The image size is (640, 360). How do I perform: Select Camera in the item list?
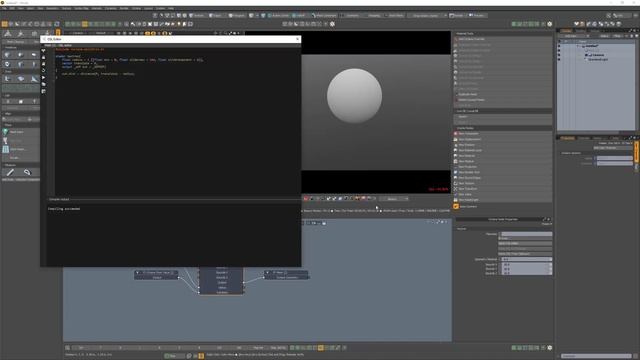click(598, 55)
